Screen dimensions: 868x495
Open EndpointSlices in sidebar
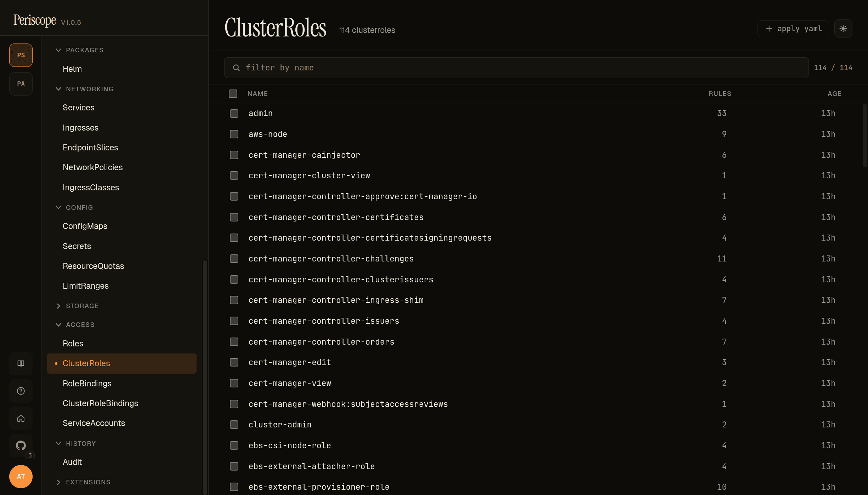(122, 148)
